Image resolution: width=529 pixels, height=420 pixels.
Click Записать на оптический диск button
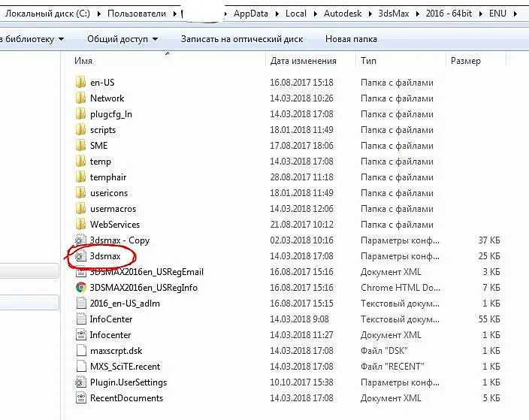pyautogui.click(x=242, y=39)
